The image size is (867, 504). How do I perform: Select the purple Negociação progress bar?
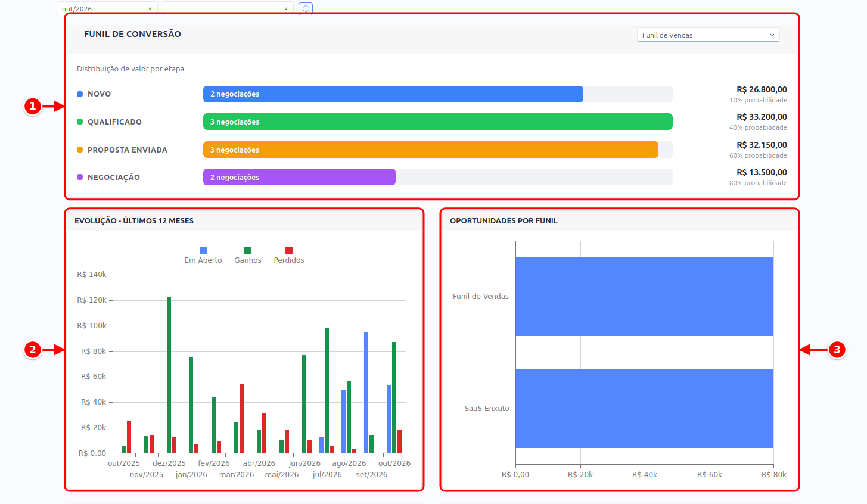(x=299, y=177)
